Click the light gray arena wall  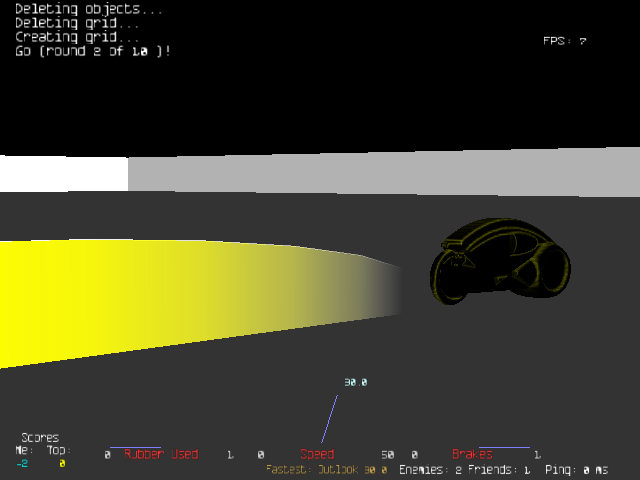click(x=380, y=172)
